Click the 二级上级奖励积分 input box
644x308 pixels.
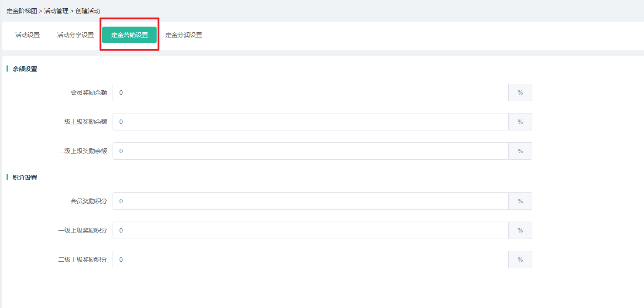click(x=311, y=260)
